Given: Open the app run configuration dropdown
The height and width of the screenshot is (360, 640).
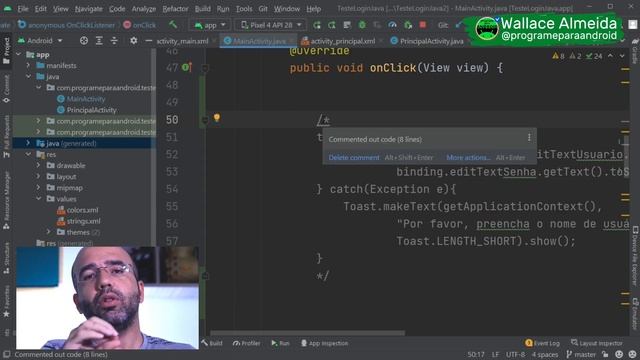Looking at the screenshot, I should [x=210, y=25].
